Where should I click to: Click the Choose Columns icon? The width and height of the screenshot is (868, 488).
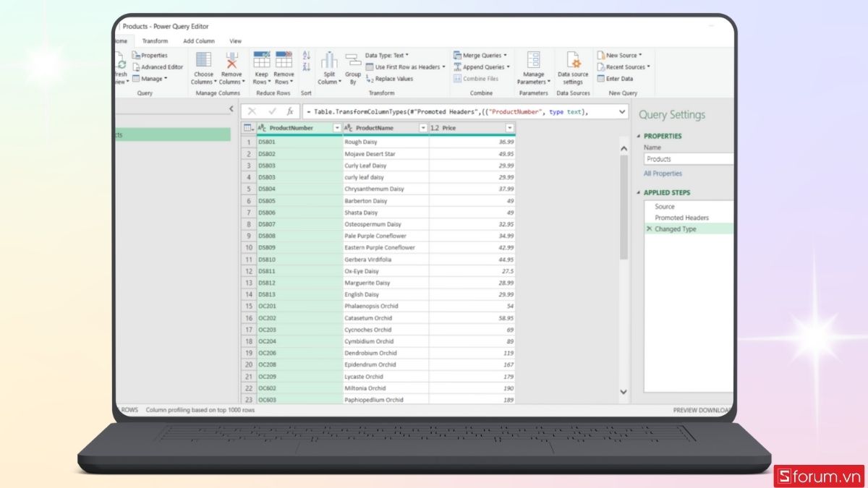point(203,61)
